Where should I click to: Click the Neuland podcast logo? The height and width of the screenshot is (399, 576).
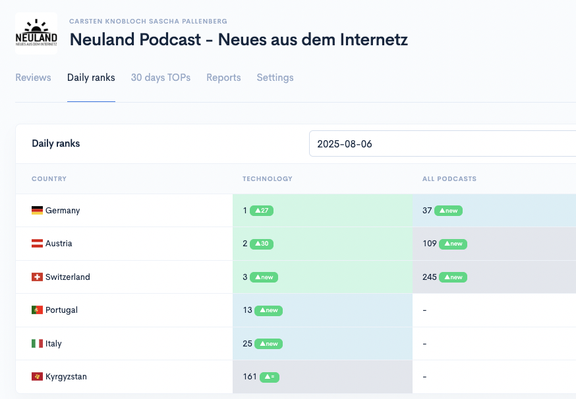coord(36,33)
